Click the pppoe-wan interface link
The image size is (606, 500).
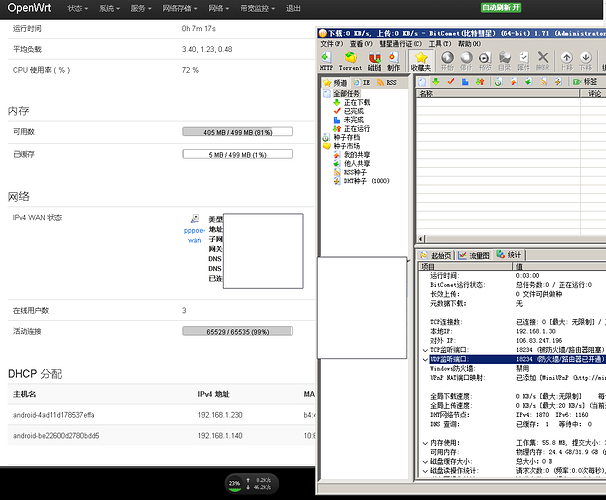[194, 235]
